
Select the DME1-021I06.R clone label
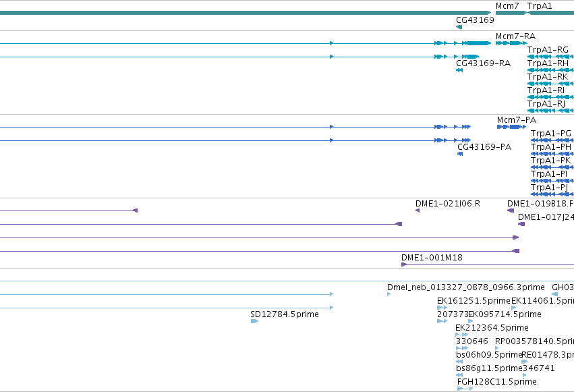(448, 204)
